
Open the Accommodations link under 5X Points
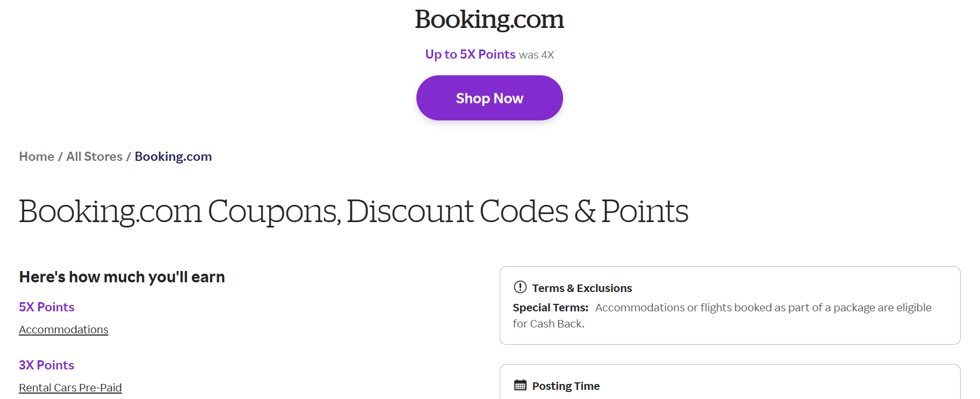pyautogui.click(x=63, y=329)
